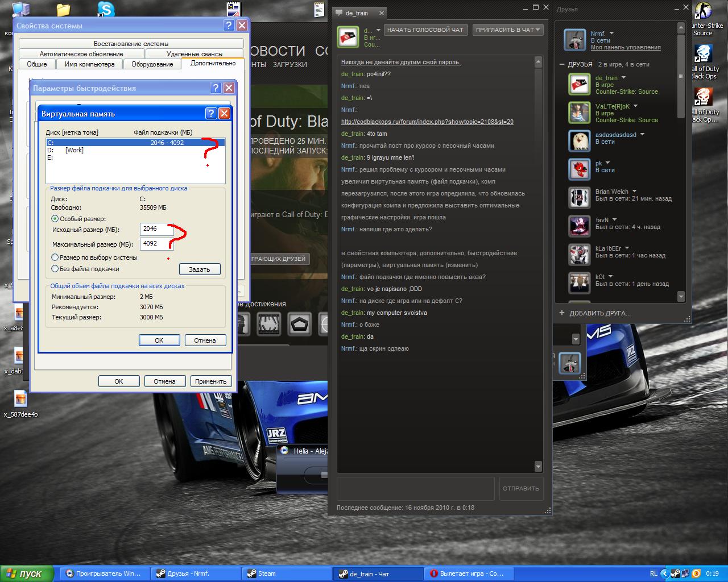Screen dimensions: 728x582
Task: Click favN's avatar in the friends list
Action: coord(580,227)
